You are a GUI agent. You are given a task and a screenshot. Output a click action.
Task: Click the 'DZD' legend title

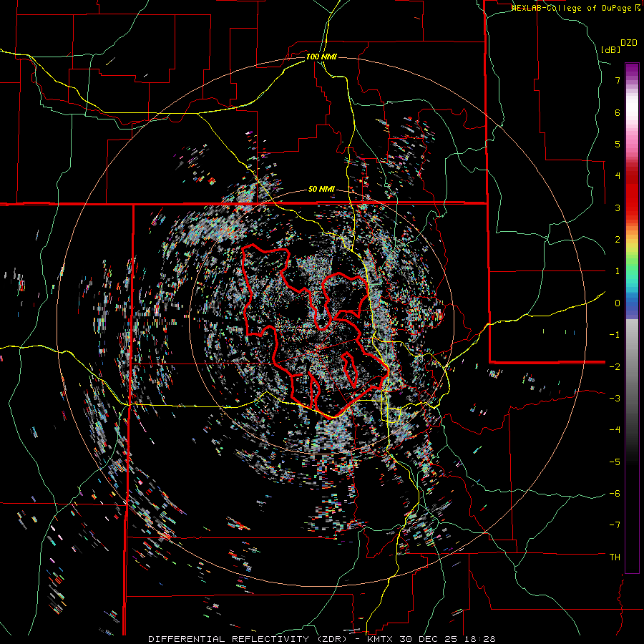pyautogui.click(x=629, y=43)
